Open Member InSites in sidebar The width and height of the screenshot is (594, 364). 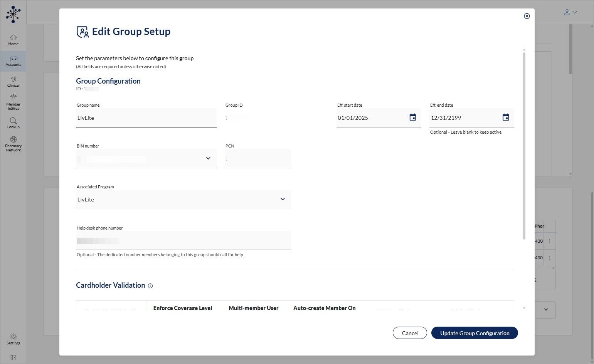pos(13,102)
